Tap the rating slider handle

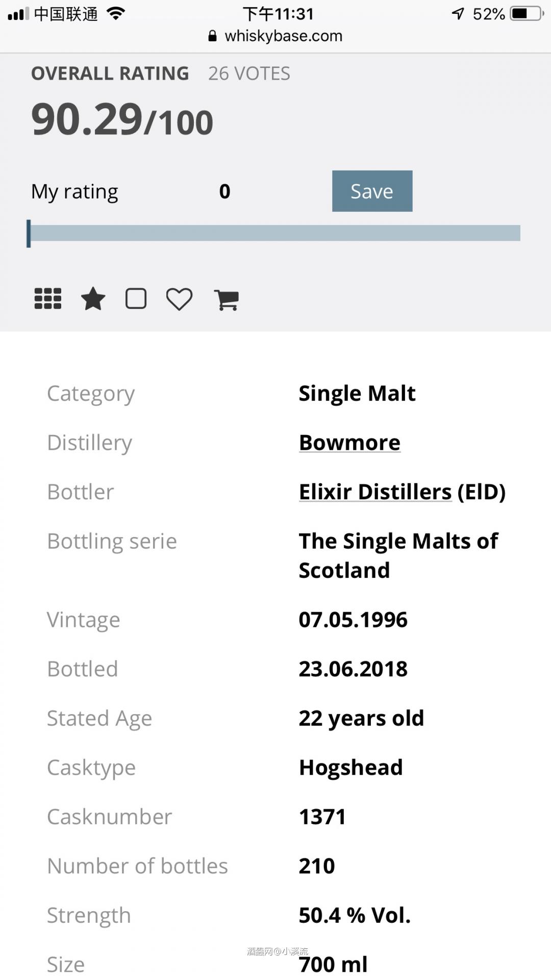29,233
